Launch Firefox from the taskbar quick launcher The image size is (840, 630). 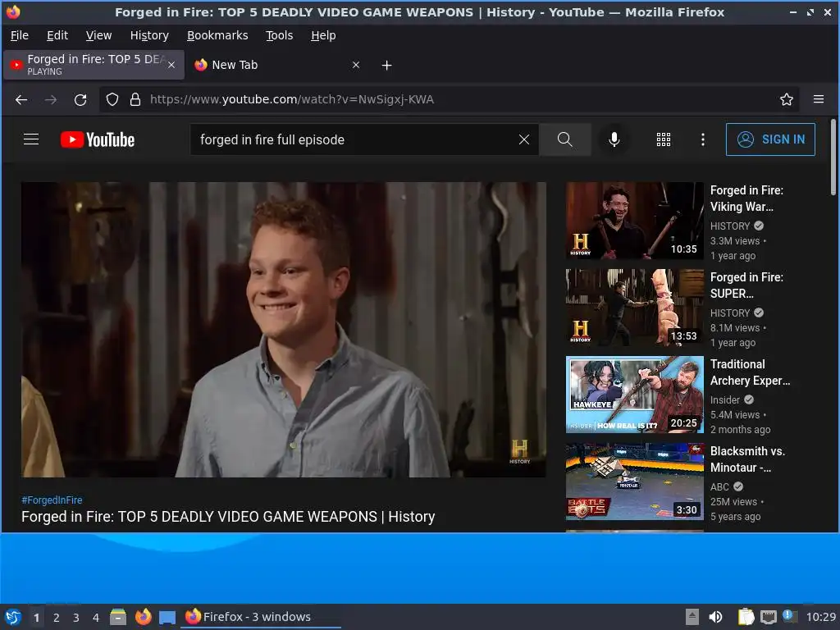click(143, 617)
